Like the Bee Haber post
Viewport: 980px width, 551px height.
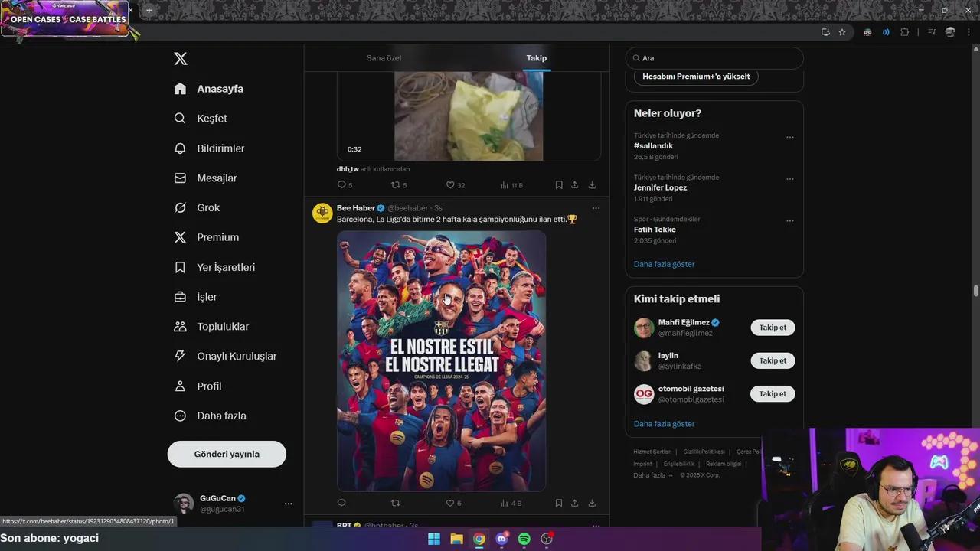(450, 504)
